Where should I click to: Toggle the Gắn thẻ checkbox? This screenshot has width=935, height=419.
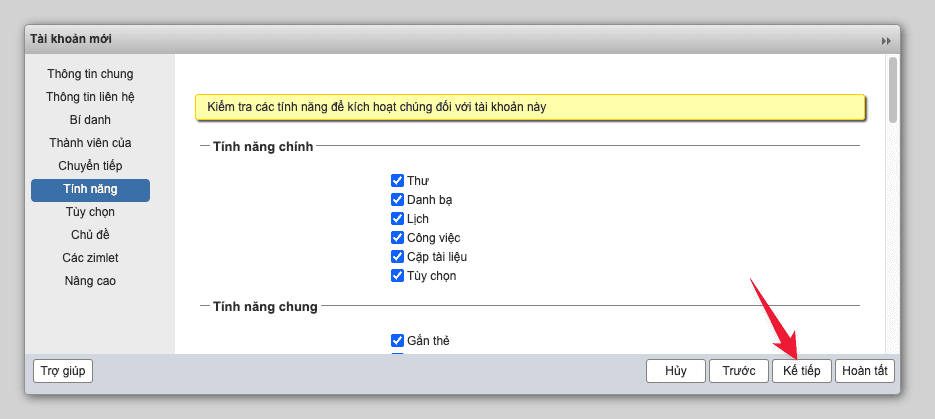[397, 341]
